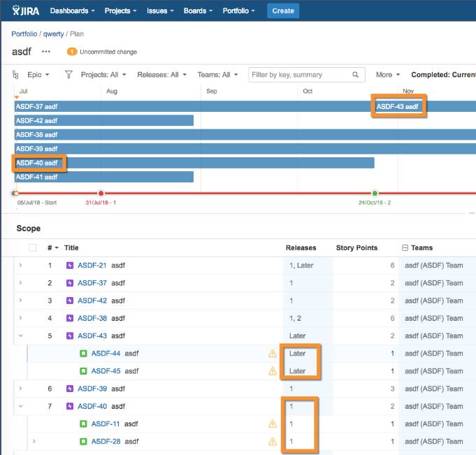
Task: Open the Dashboards menu
Action: pos(72,11)
